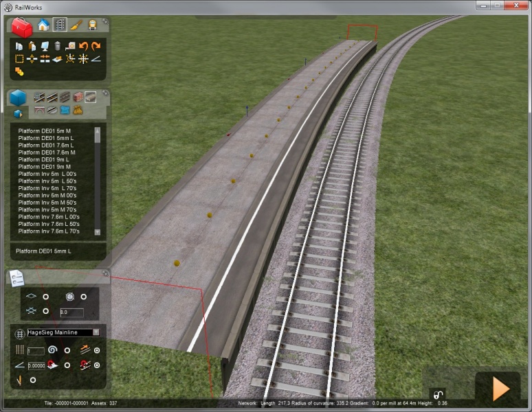Toggle the snap-to-track magnet radio option
This screenshot has width=532, height=412.
(x=97, y=365)
